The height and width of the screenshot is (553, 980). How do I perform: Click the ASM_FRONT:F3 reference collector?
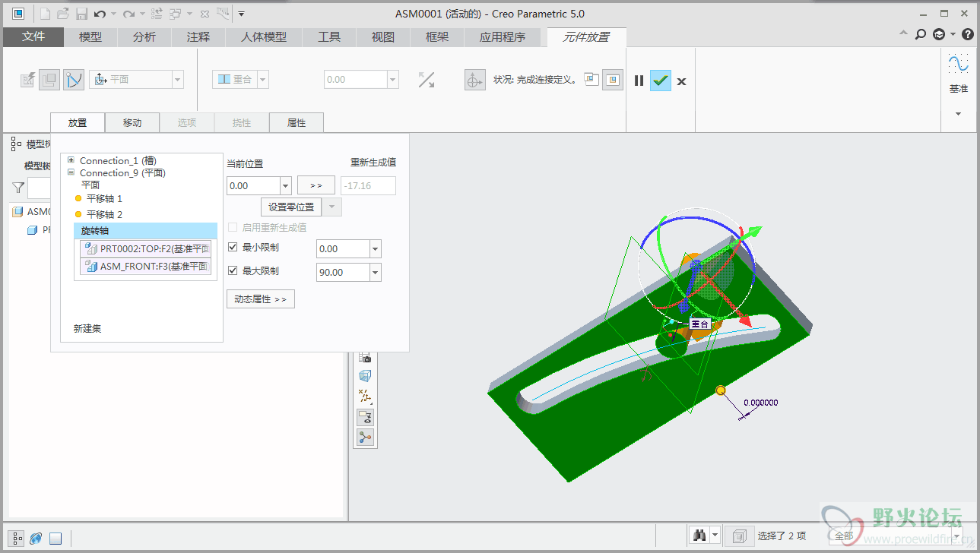point(145,267)
